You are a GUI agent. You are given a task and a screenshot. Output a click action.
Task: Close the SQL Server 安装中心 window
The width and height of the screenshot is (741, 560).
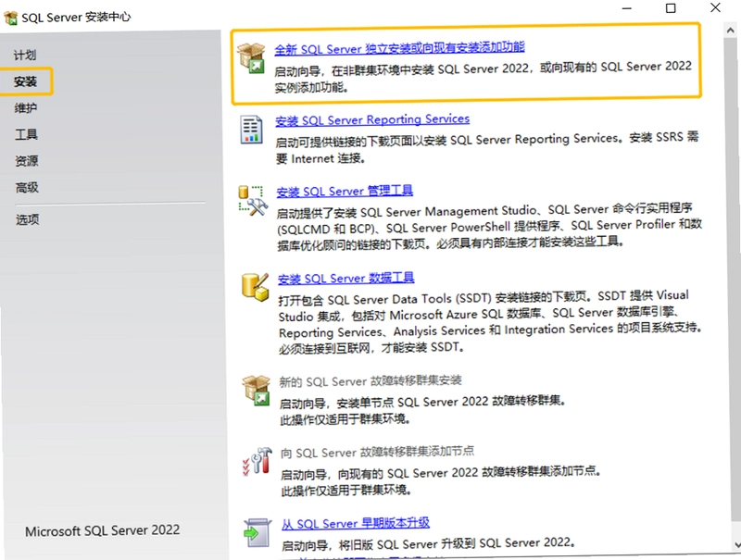point(715,7)
